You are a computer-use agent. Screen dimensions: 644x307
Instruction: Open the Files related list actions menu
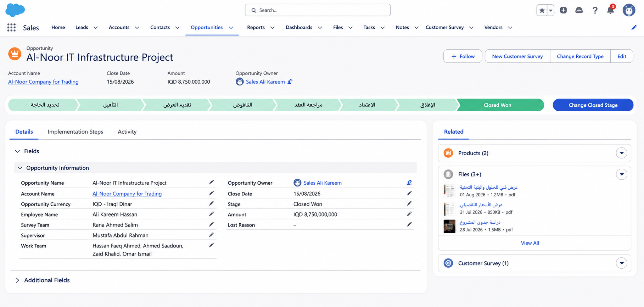(x=621, y=174)
